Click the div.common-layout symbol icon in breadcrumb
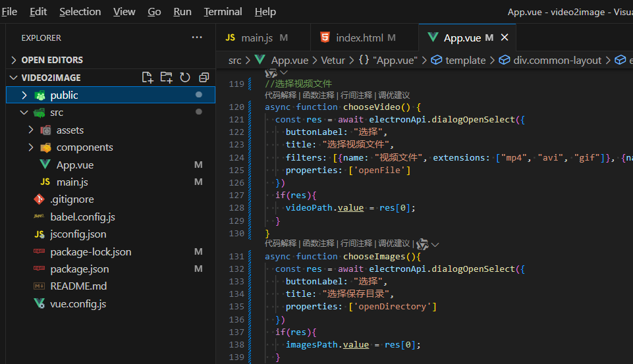Viewport: 633px width, 364px height. point(504,60)
